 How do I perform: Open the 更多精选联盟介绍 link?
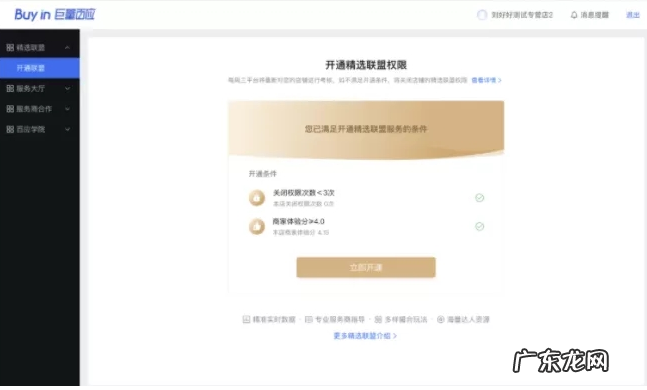coord(365,336)
